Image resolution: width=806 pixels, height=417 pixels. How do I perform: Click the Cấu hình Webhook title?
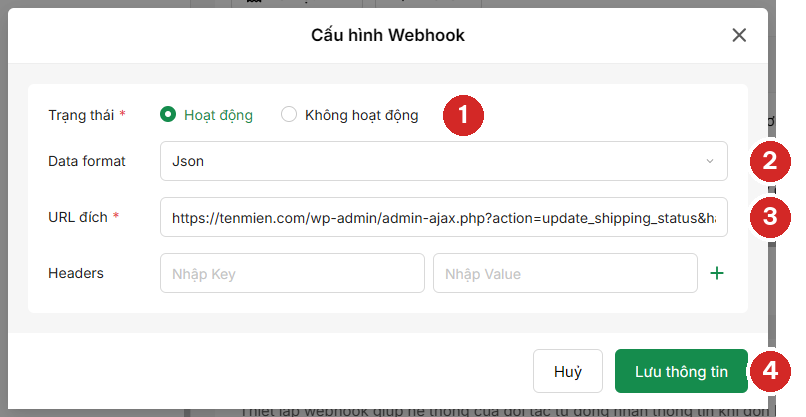pyautogui.click(x=388, y=35)
